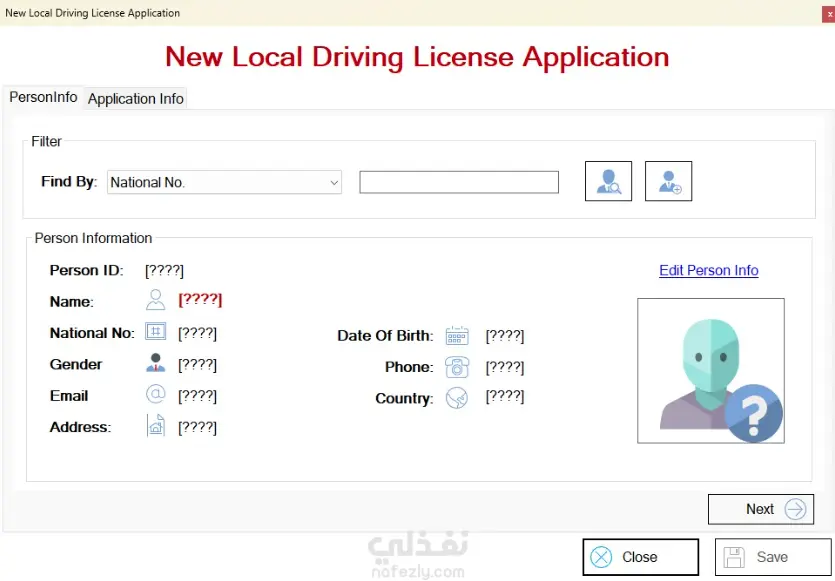This screenshot has width=835, height=581.
Task: Select the PersonInfo tab
Action: pyautogui.click(x=43, y=97)
